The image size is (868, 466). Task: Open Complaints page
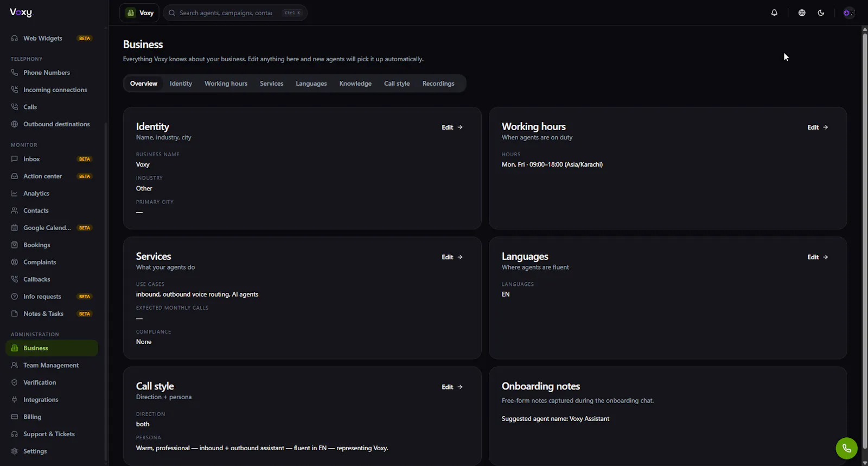tap(52, 262)
